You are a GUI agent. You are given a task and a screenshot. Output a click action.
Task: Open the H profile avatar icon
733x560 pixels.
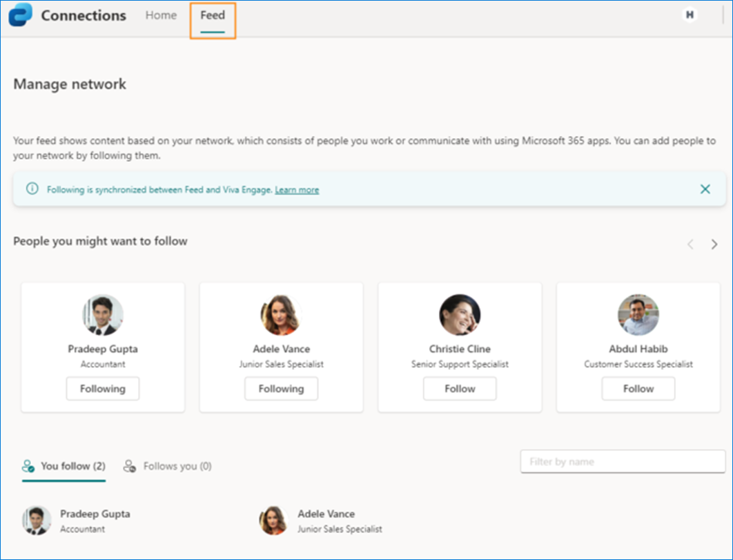click(x=690, y=15)
